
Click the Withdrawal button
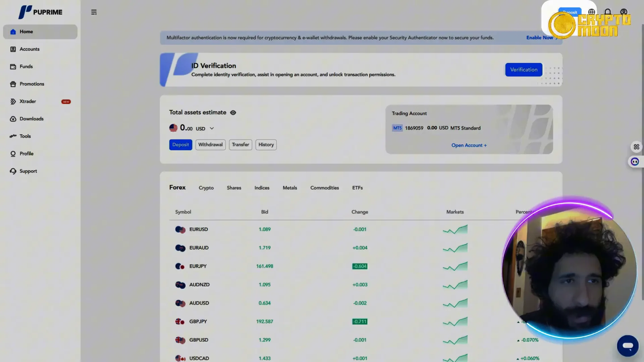tap(210, 145)
